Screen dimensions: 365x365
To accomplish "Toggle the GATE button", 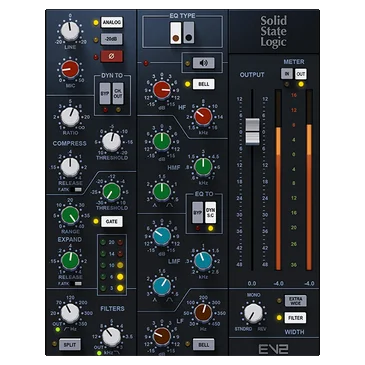I will coord(112,221).
